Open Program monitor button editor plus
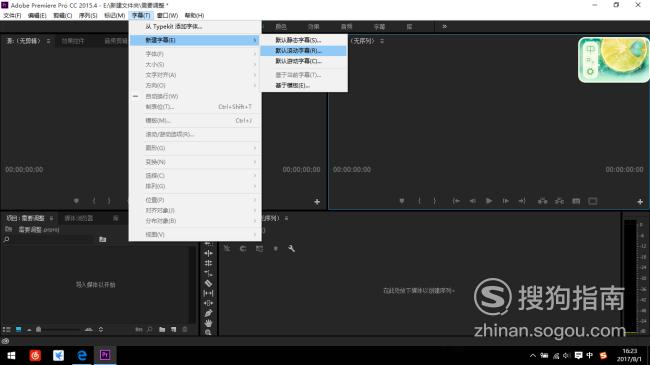 [640, 202]
